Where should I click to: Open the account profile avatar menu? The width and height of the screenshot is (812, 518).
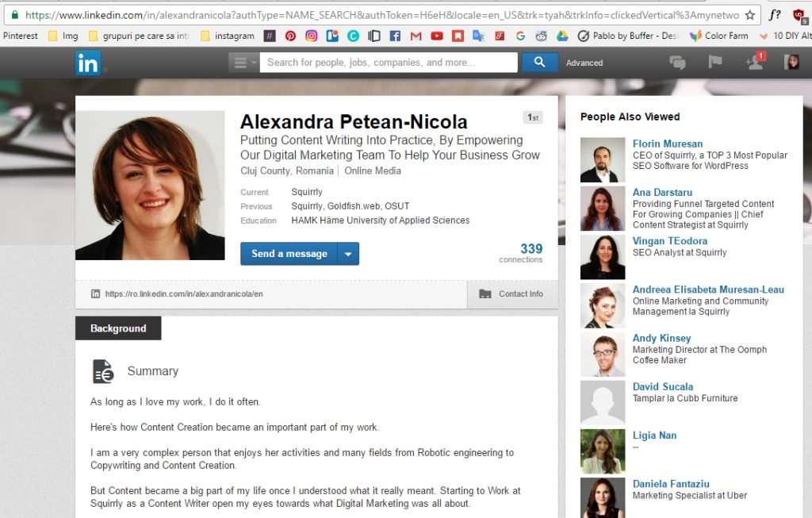792,62
